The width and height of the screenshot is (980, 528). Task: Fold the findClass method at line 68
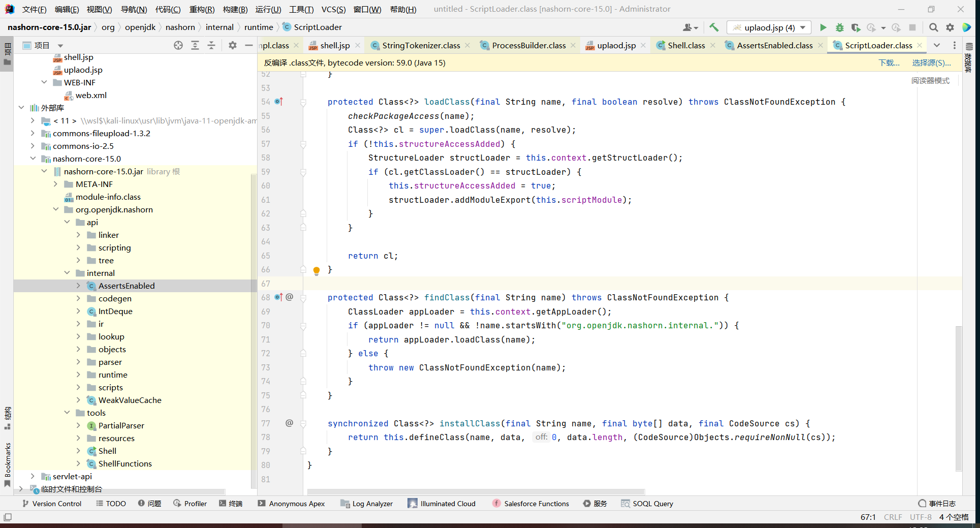coord(303,298)
